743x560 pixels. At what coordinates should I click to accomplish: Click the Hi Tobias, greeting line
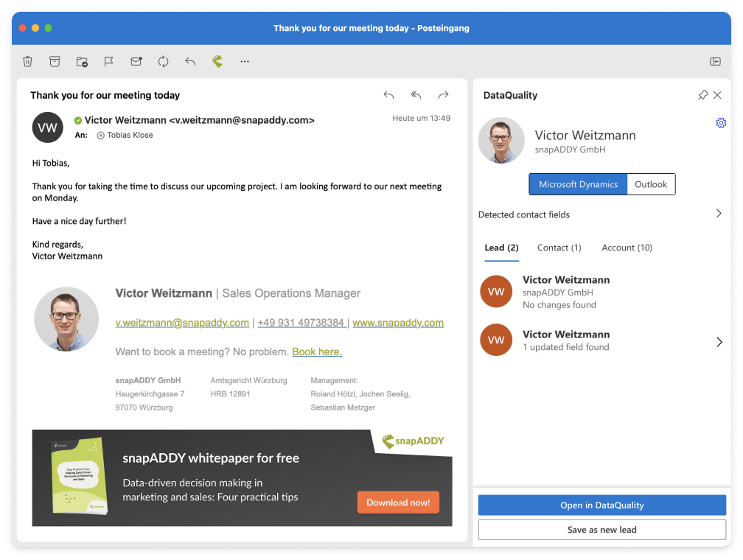[51, 164]
